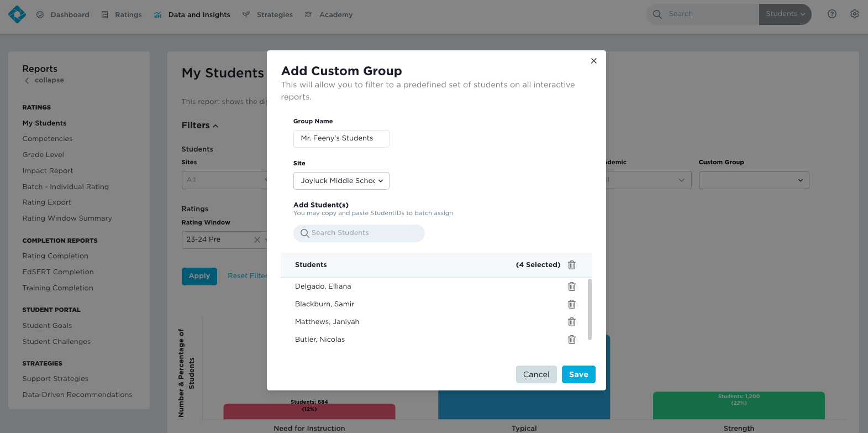Click the Search Students field
The width and height of the screenshot is (868, 433).
[359, 233]
